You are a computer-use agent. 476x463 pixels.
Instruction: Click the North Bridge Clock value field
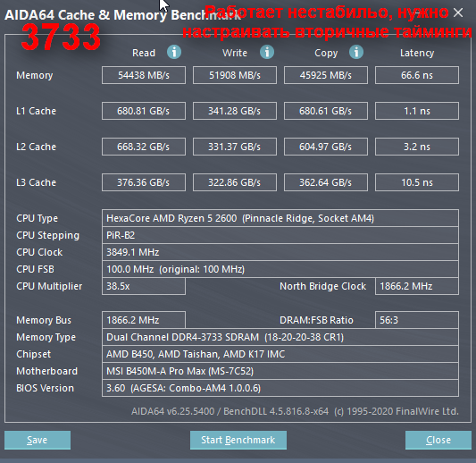click(x=417, y=286)
